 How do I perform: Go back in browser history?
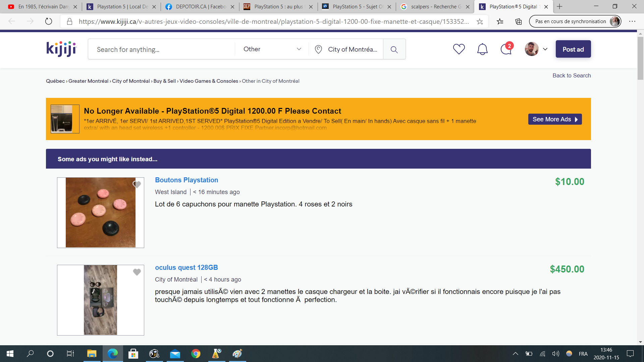coord(12,21)
